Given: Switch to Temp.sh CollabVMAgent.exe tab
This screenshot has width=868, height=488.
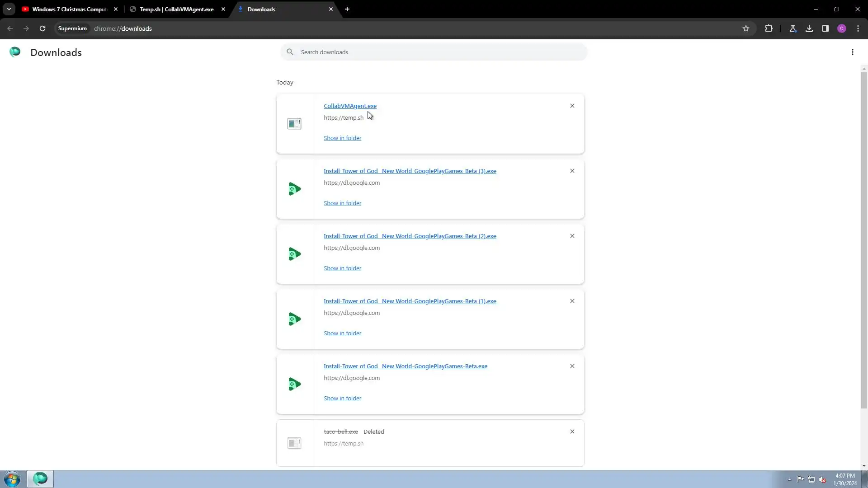Looking at the screenshot, I should (176, 9).
